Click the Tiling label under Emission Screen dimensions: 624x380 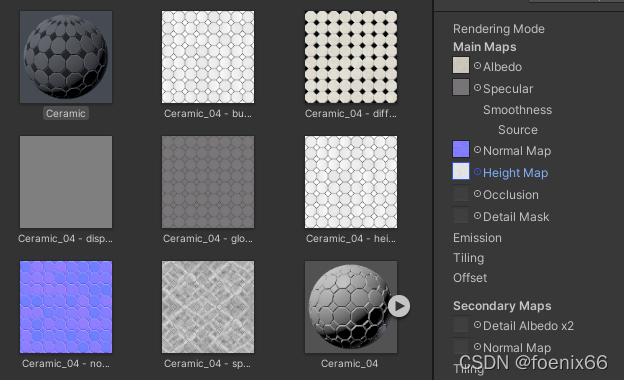pyautogui.click(x=468, y=258)
